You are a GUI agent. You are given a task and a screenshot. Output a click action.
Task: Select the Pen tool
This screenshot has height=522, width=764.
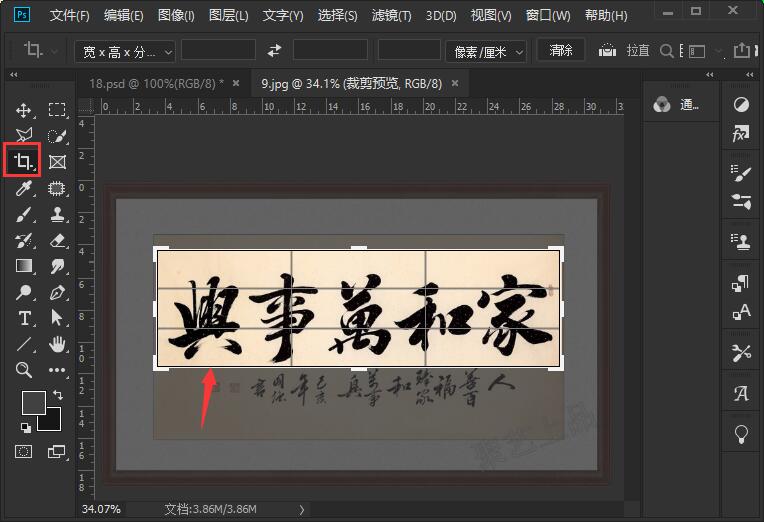click(x=57, y=292)
